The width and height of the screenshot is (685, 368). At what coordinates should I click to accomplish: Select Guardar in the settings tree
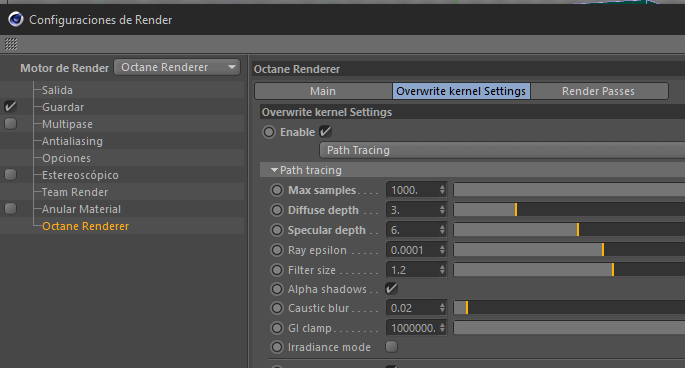tap(63, 107)
